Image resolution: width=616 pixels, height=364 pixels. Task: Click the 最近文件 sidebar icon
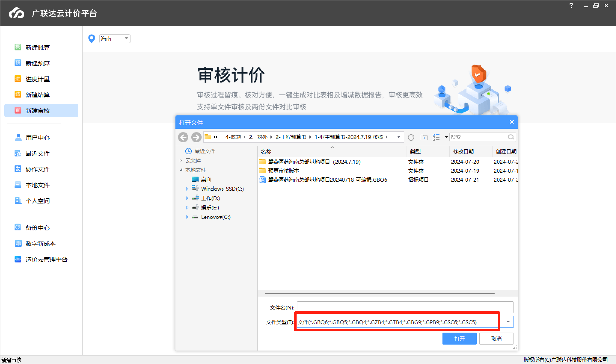(18, 153)
